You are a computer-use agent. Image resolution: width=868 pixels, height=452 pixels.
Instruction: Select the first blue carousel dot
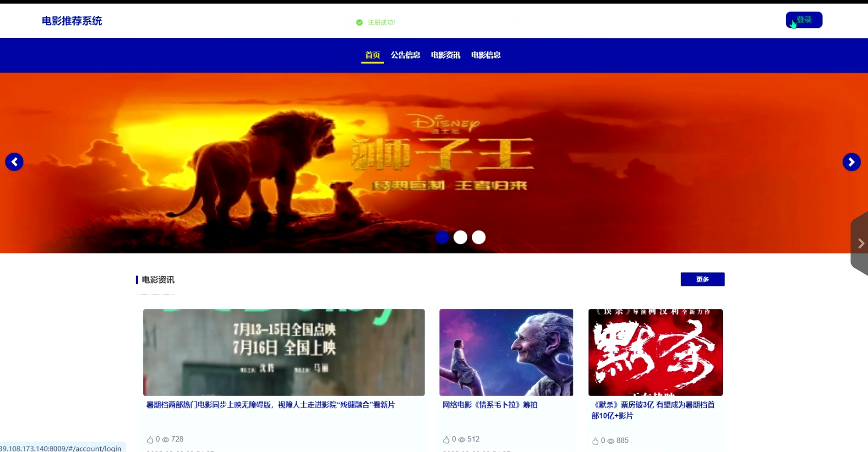[x=442, y=237]
